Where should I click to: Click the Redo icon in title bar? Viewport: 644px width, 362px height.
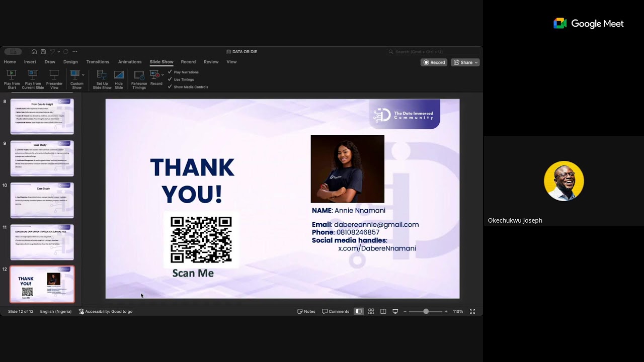pyautogui.click(x=65, y=52)
